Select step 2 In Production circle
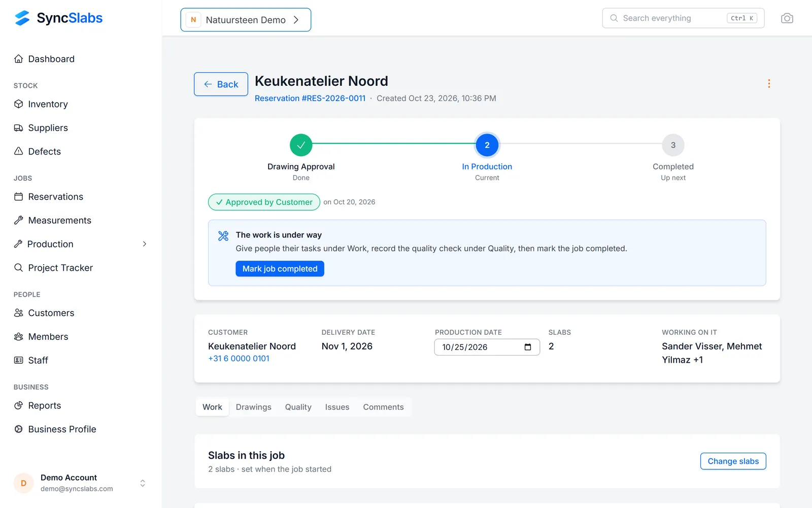 487,145
